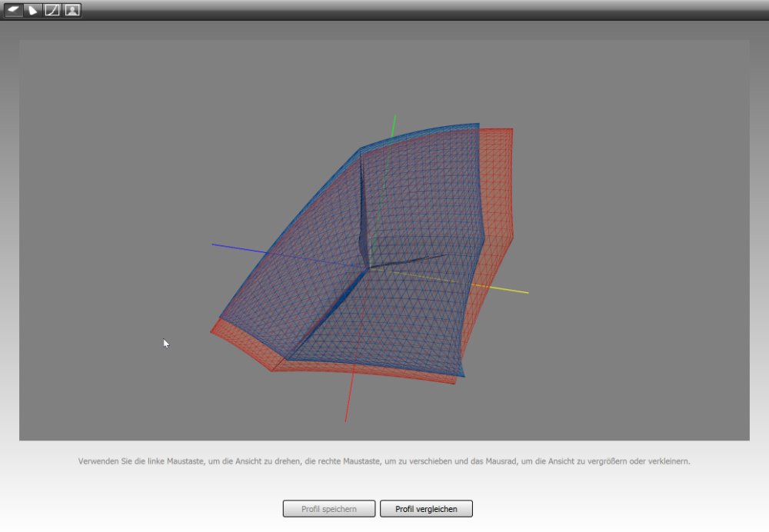
Task: Click the red mesh's lower-left corner
Action: (x=212, y=331)
